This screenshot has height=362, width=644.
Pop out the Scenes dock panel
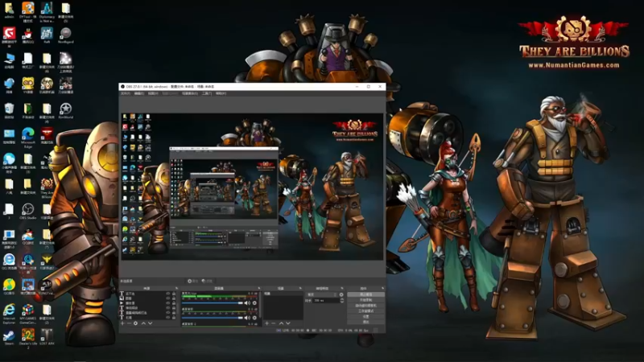tap(300, 288)
